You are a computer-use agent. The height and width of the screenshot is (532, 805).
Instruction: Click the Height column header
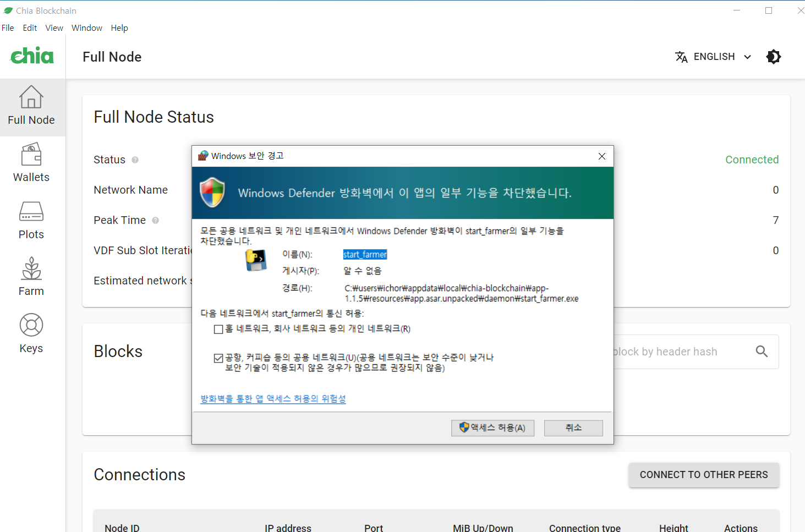point(673,528)
